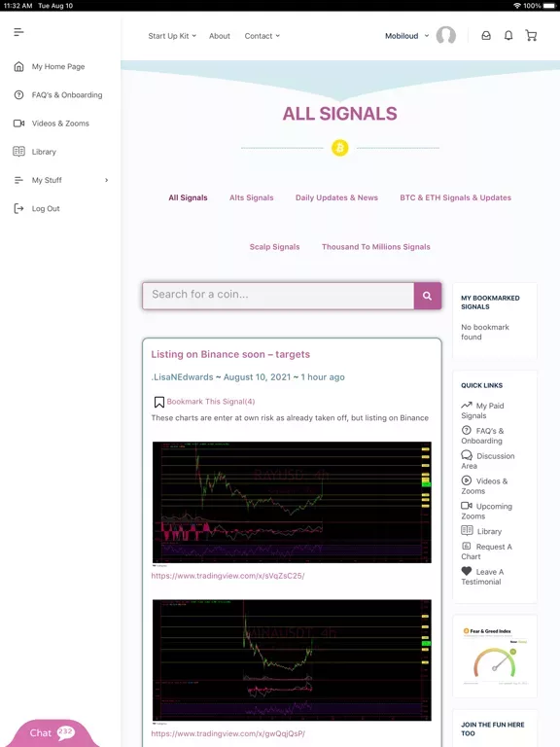Open BTC & ETH Signals & Updates tab
The height and width of the screenshot is (747, 560).
456,197
